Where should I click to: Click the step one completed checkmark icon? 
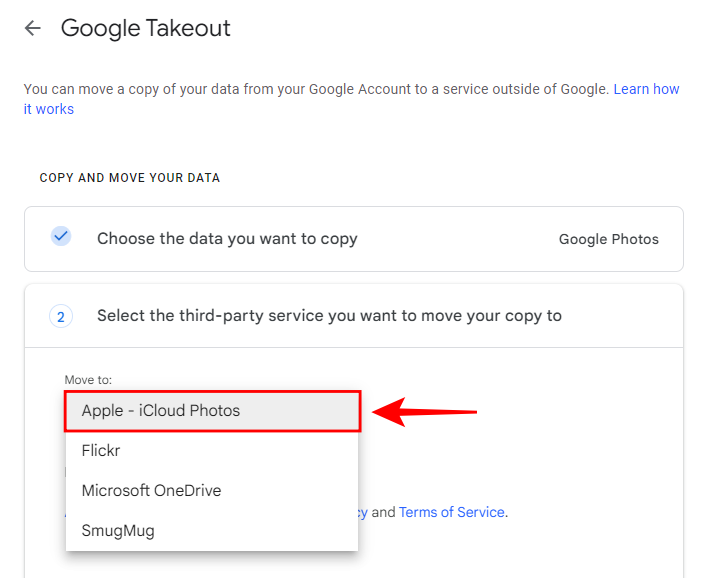click(x=61, y=237)
